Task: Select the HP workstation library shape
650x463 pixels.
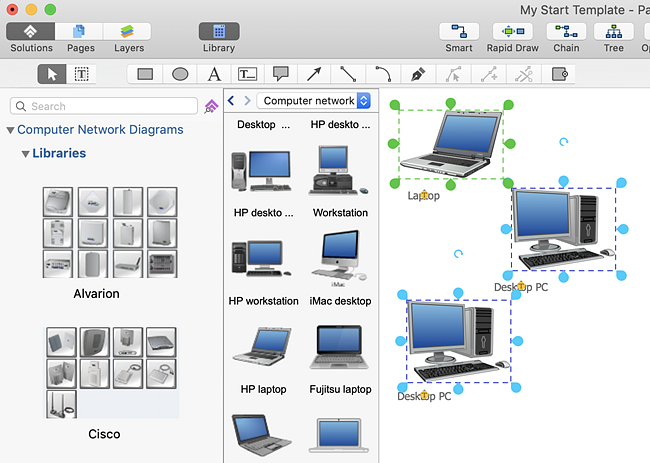Action: [262, 258]
